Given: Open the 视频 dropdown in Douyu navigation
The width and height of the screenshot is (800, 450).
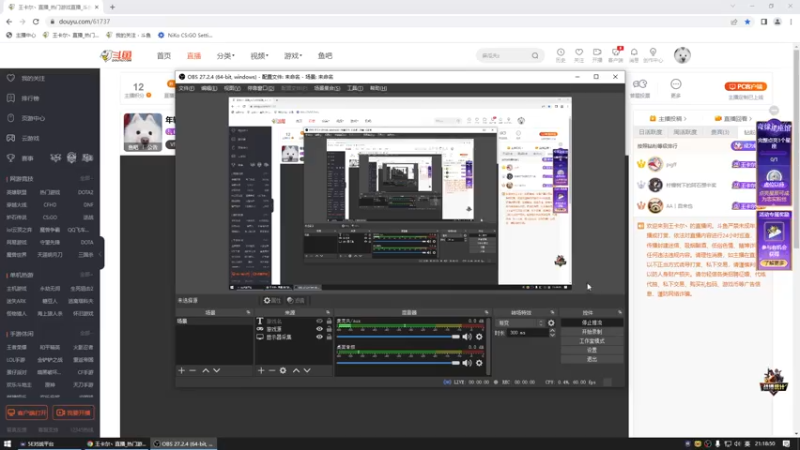Looking at the screenshot, I should point(259,56).
